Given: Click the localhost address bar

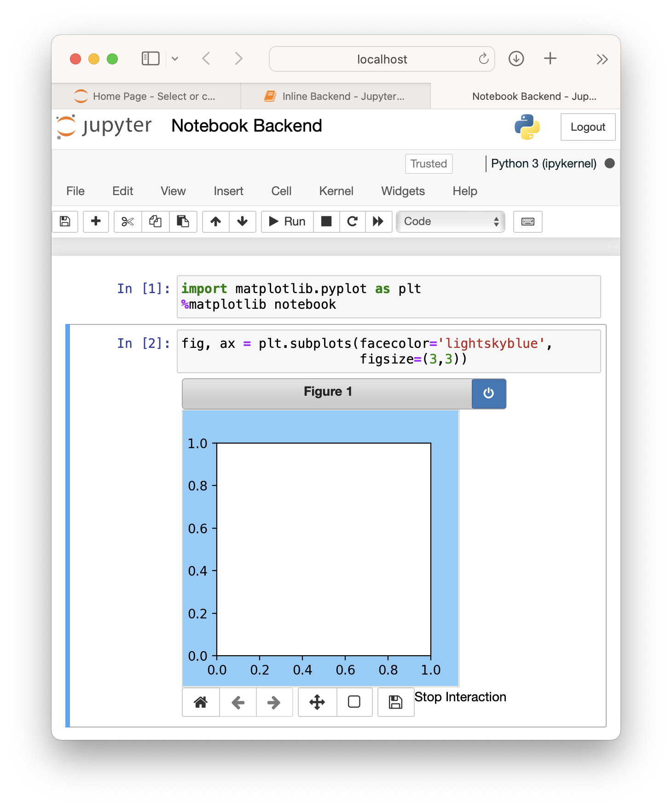Looking at the screenshot, I should (x=382, y=59).
